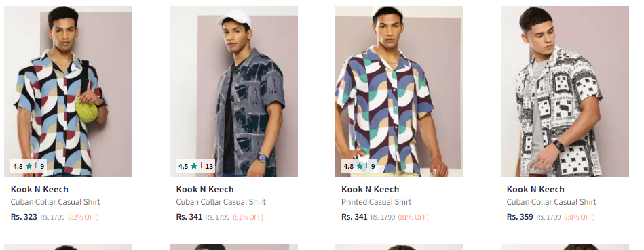Image resolution: width=644 pixels, height=250 pixels.
Task: Open the maroon and green printed shirt image
Action: pos(399,91)
